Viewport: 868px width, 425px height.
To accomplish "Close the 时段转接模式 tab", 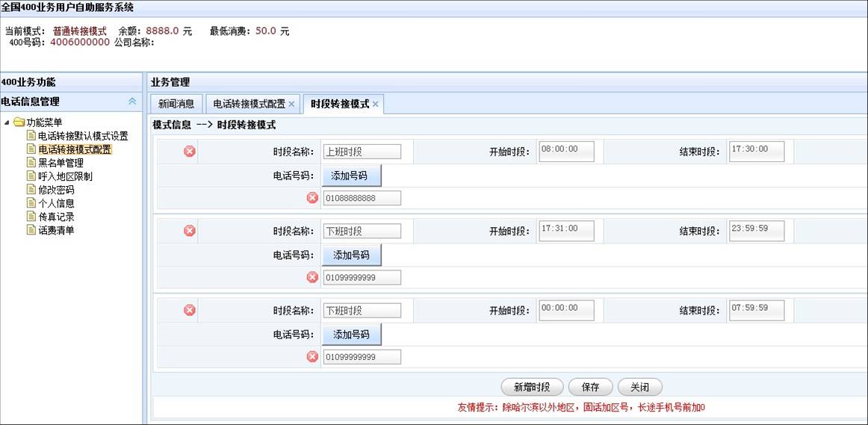I will [376, 104].
